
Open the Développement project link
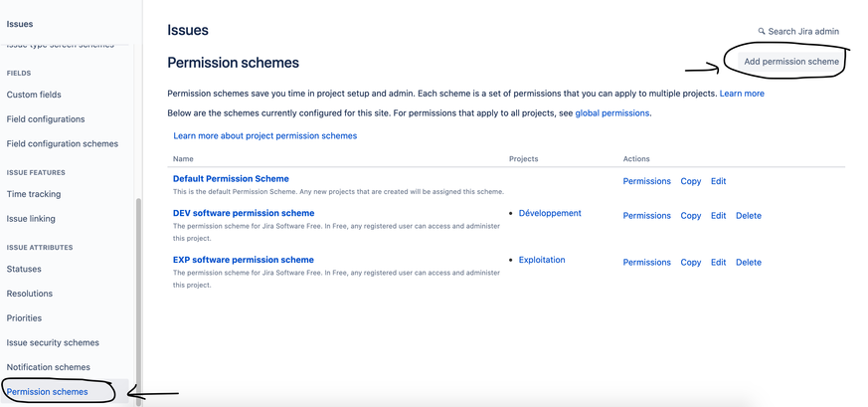(x=550, y=213)
